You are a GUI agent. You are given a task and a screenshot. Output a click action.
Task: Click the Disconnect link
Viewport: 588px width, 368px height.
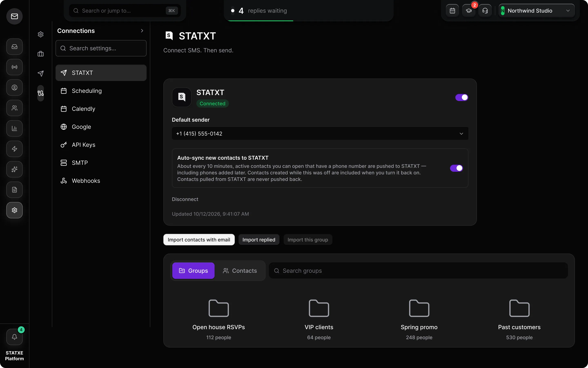click(185, 199)
